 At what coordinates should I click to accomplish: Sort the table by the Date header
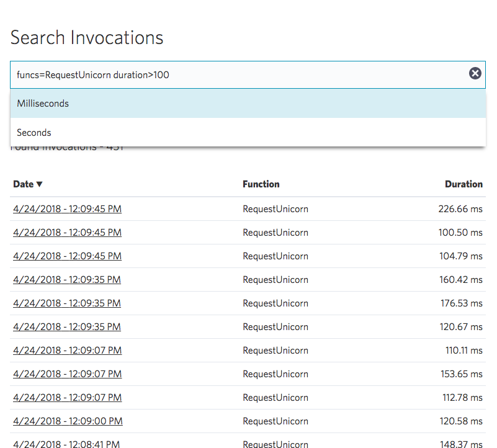[24, 184]
